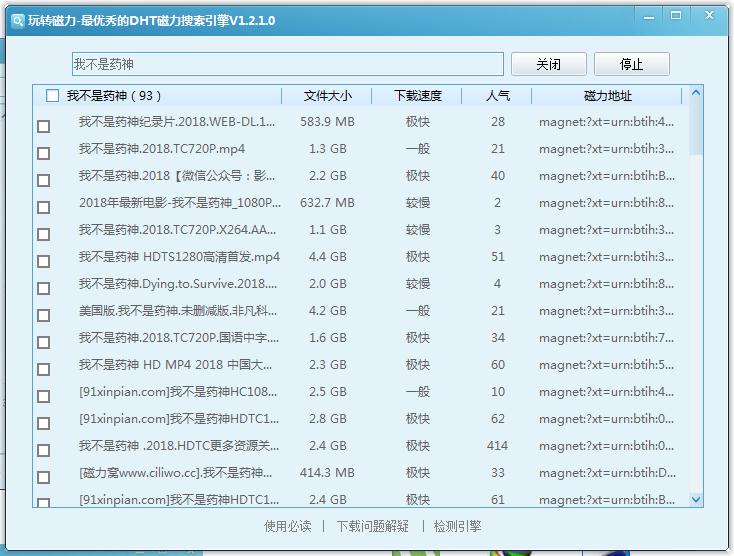Check the box for 2.8 GB 我不是药神HDTC1 row

coord(44,423)
